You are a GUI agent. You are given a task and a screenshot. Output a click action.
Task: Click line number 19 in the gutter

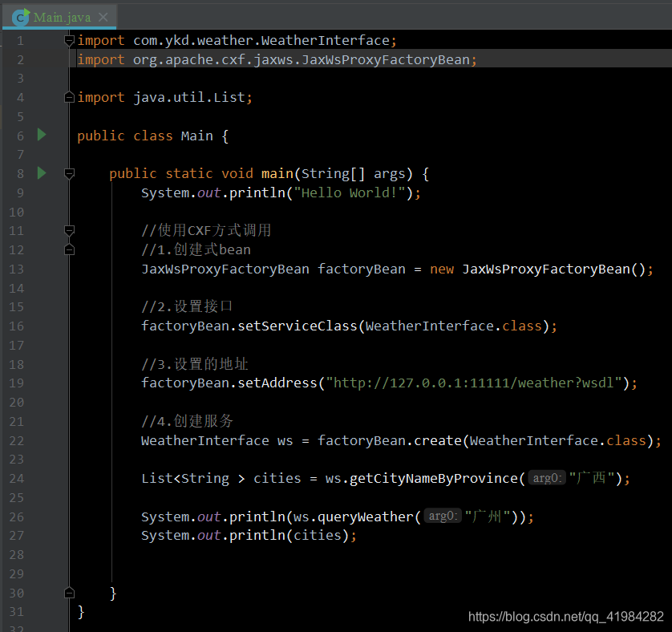(x=16, y=383)
